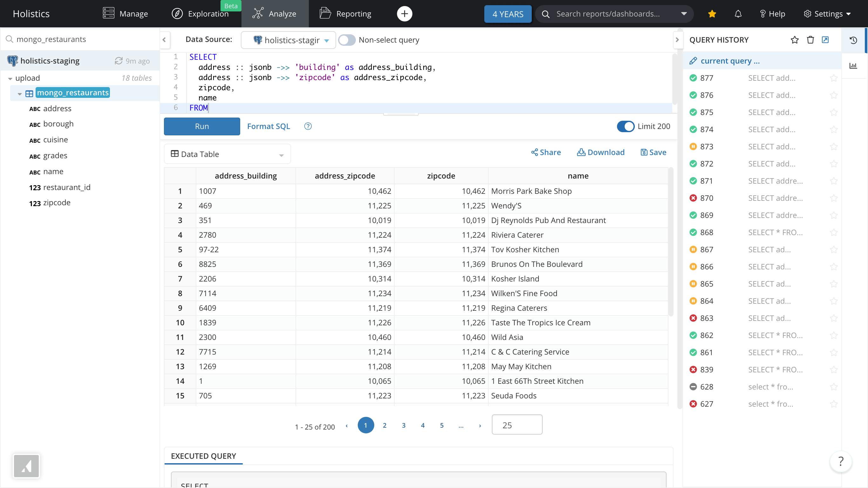Screen dimensions: 868x488
Task: Click the notifications bell icon
Action: click(x=738, y=14)
